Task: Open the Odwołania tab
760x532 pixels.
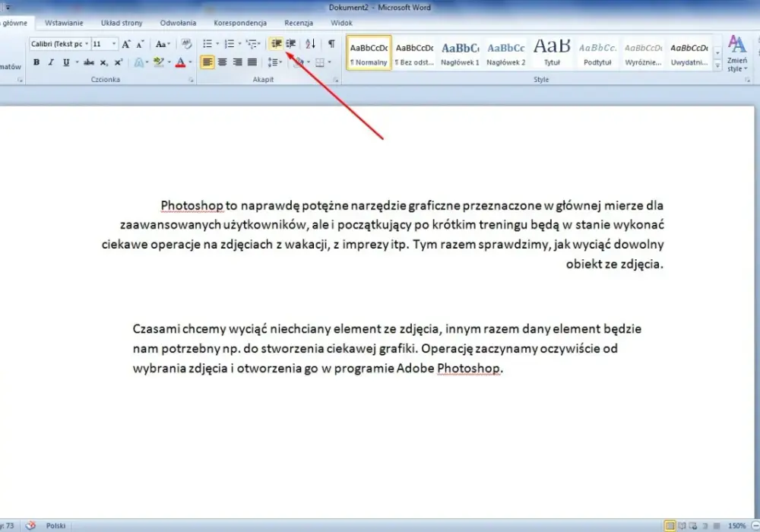Action: pyautogui.click(x=178, y=23)
